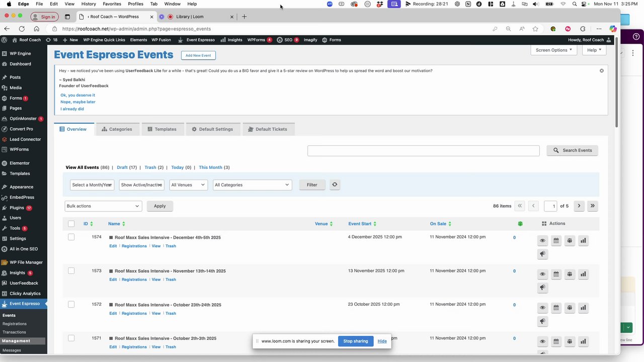Open bar chart reports icon for event 1574
This screenshot has width=644, height=362.
pos(583,241)
